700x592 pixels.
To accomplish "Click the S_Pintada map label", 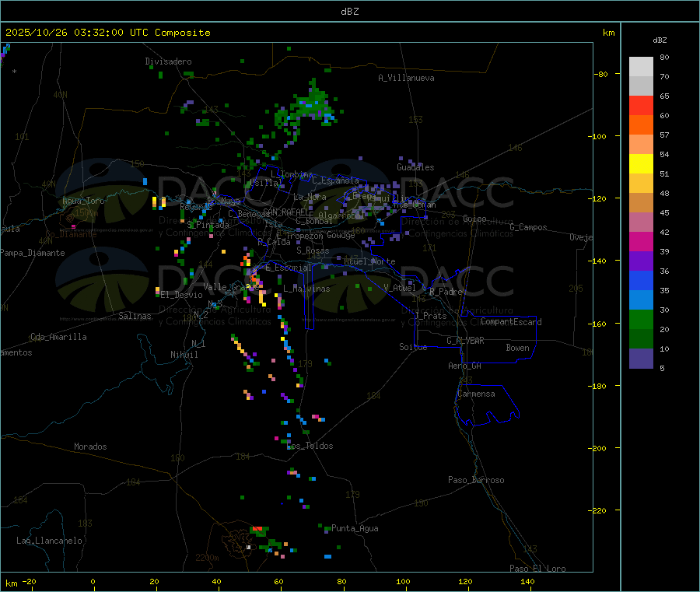I will click(x=208, y=225).
